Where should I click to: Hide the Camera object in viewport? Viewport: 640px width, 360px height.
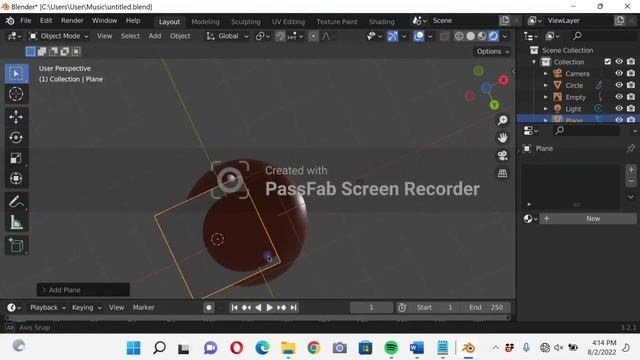point(619,73)
